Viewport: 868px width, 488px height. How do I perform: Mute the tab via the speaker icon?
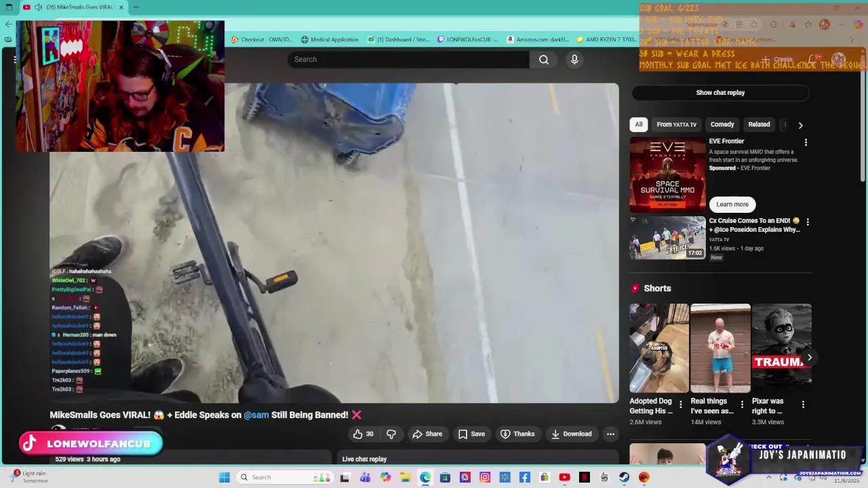[39, 7]
